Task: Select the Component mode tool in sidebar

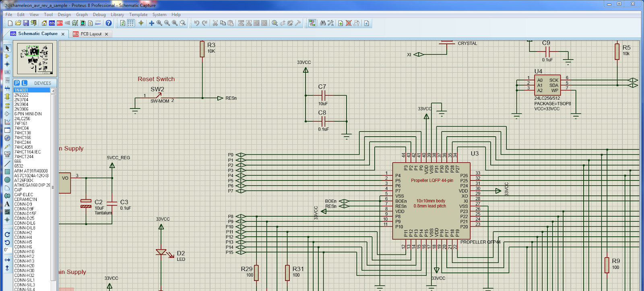Action: 7,56
